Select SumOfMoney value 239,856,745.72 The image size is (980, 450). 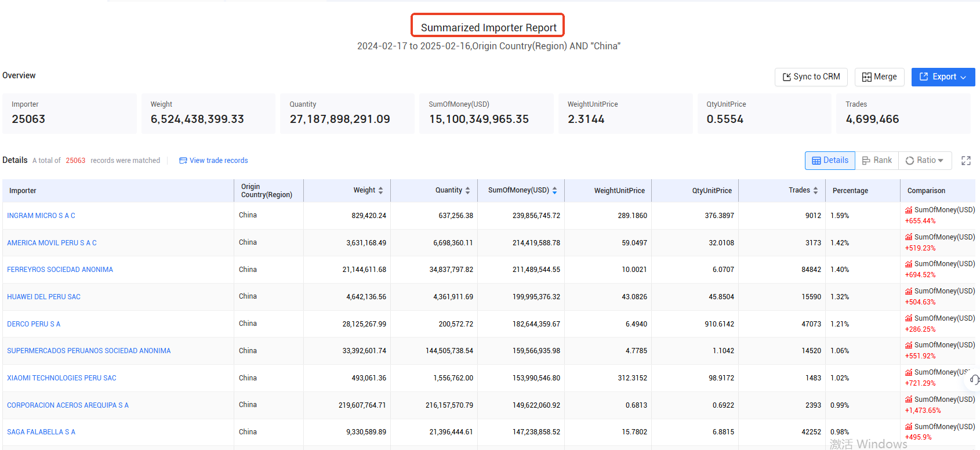(x=536, y=216)
